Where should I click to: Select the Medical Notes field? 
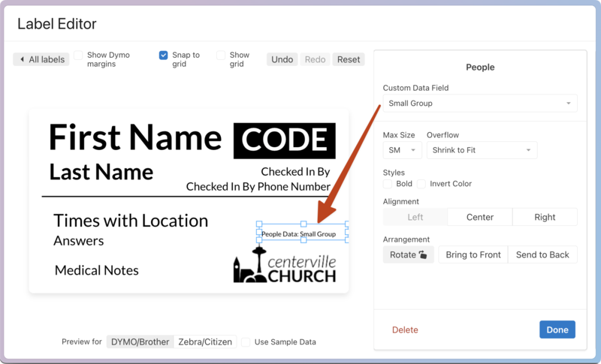pos(97,270)
